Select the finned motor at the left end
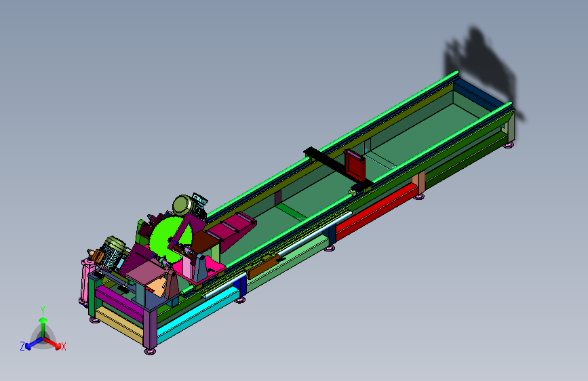 coord(111,253)
